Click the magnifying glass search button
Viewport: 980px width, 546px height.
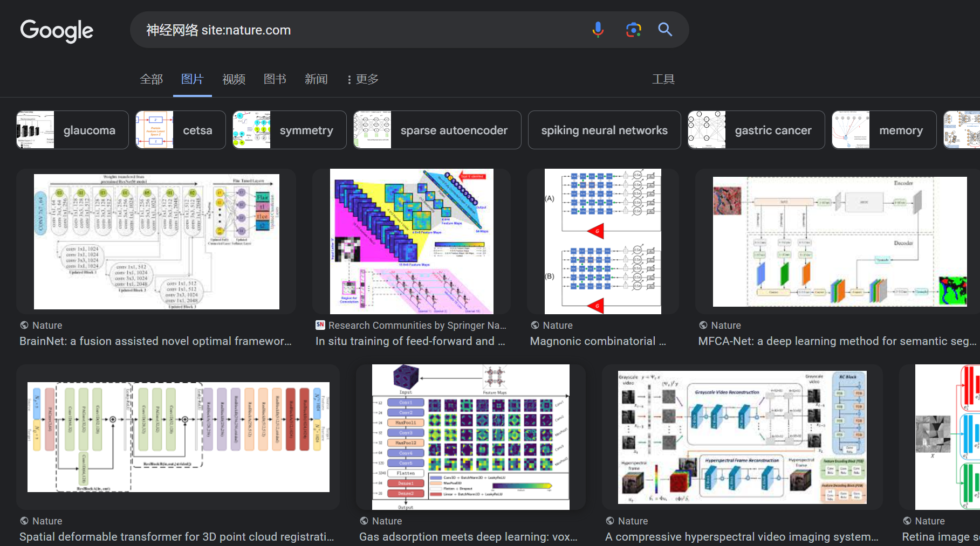[x=665, y=30]
